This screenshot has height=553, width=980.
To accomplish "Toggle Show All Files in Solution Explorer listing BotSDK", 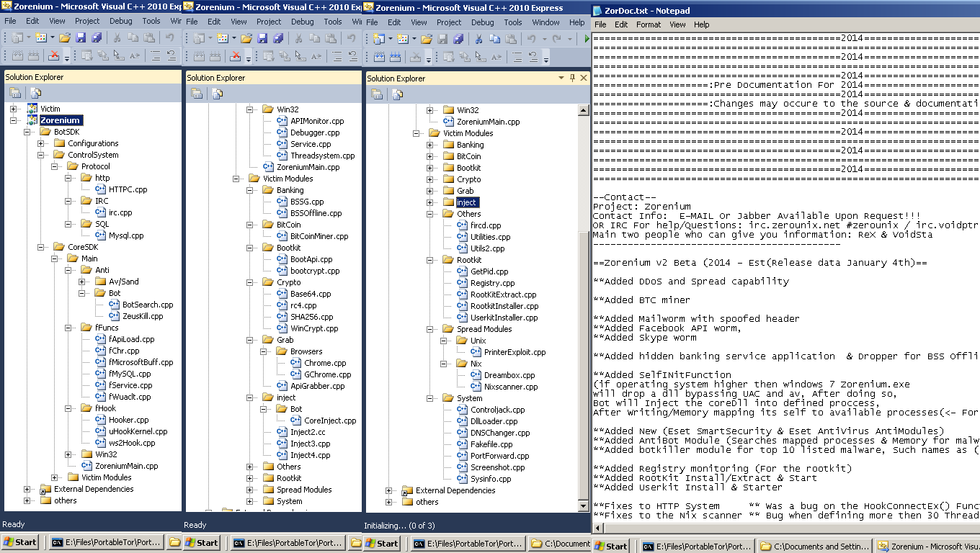I will [x=36, y=93].
